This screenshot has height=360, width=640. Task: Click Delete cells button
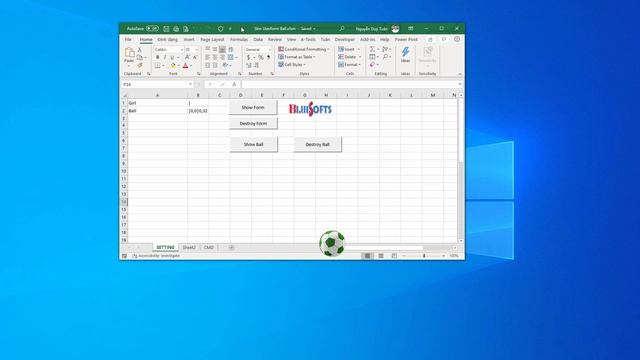[x=347, y=57]
